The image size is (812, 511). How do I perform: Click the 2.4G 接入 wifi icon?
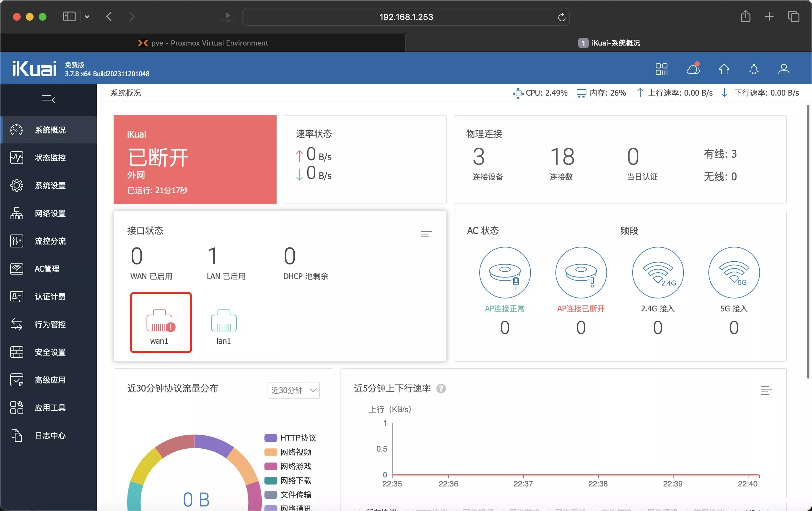657,272
